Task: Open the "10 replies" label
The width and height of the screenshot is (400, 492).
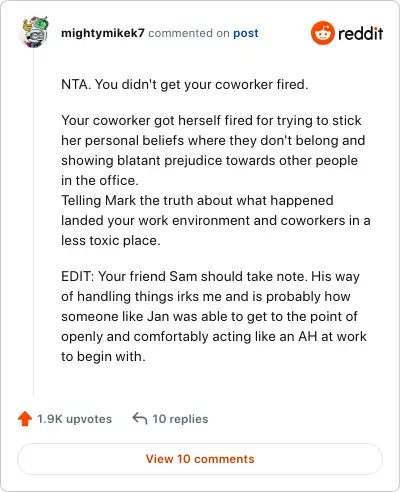Action: coord(180,419)
